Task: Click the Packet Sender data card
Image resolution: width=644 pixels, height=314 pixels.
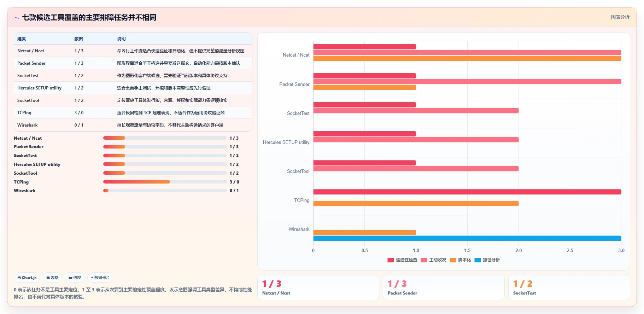Action: click(444, 287)
